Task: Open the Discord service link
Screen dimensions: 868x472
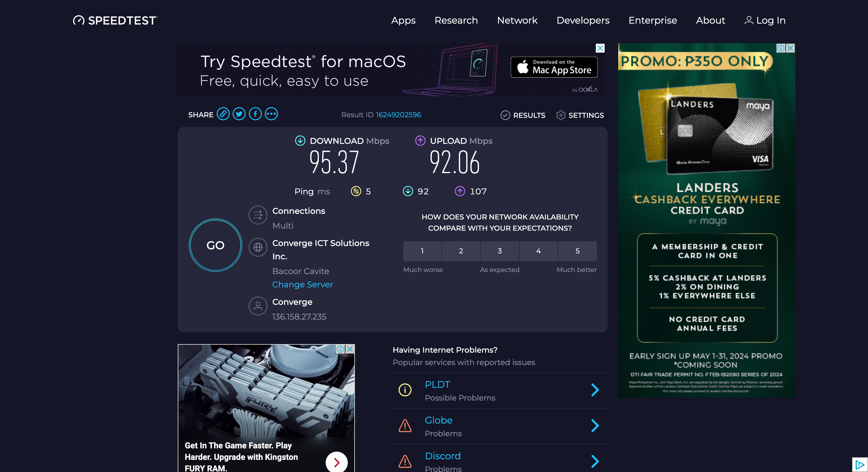Action: point(443,456)
